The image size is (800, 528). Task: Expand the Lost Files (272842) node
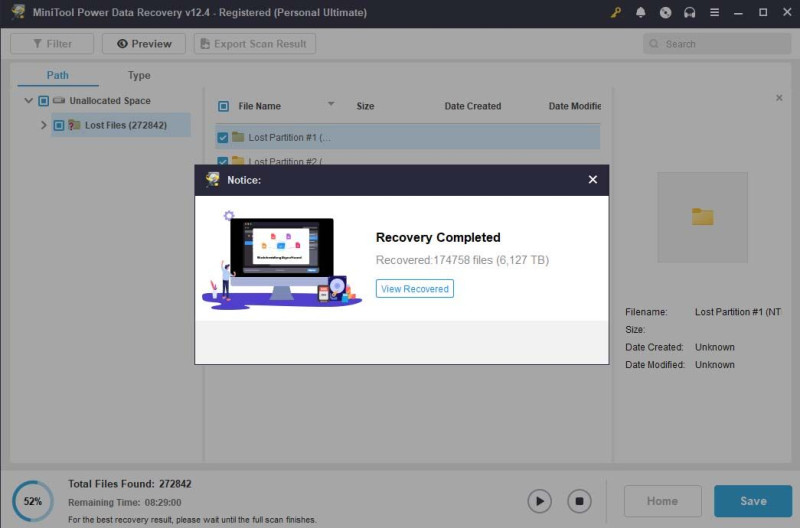(x=43, y=125)
